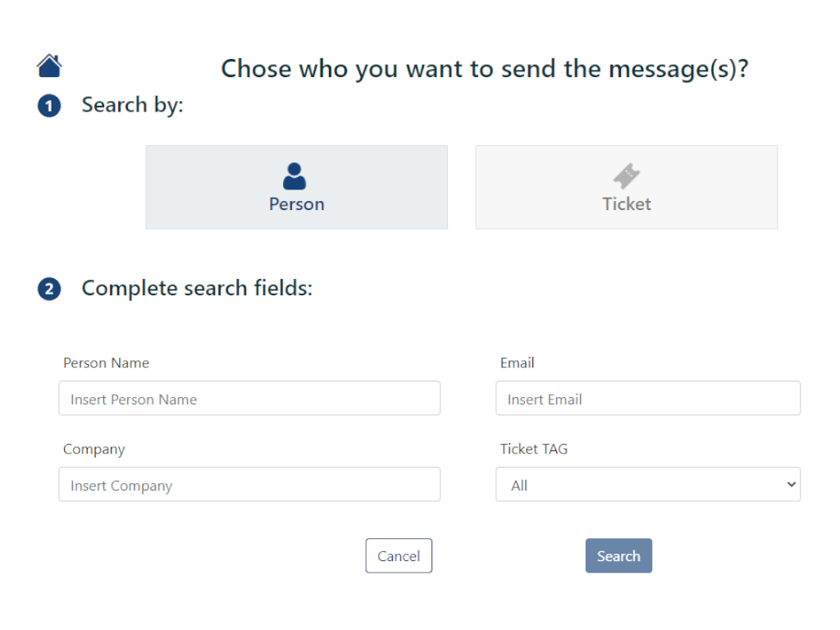Screen dimensions: 840x630
Task: Focus the Insert Company input box
Action: click(249, 485)
